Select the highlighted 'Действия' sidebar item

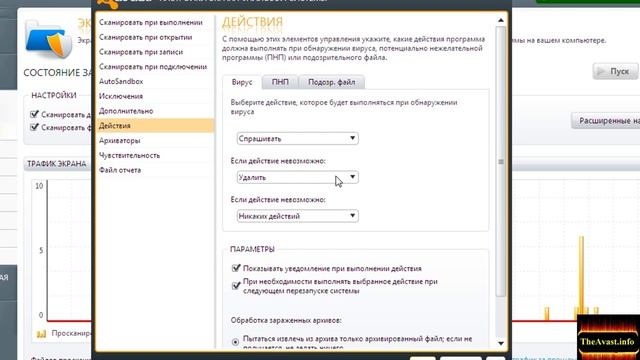[155, 125]
